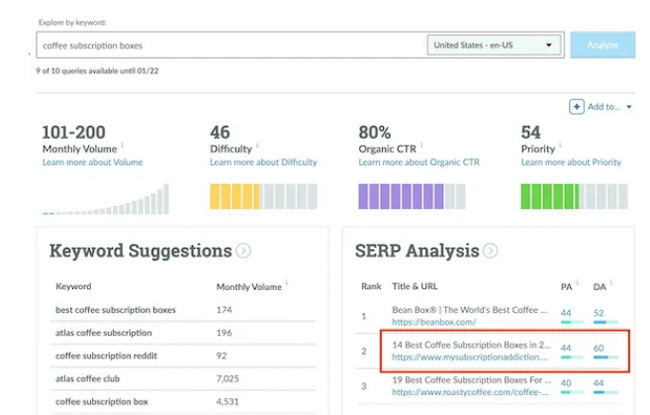Click the keyword search input field

pyautogui.click(x=230, y=45)
